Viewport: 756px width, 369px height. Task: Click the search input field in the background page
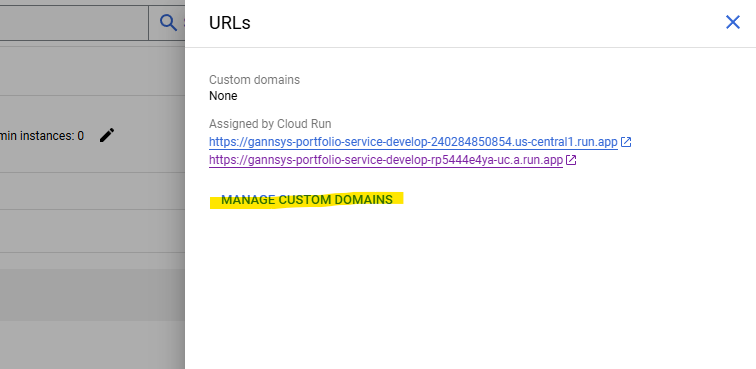(74, 23)
